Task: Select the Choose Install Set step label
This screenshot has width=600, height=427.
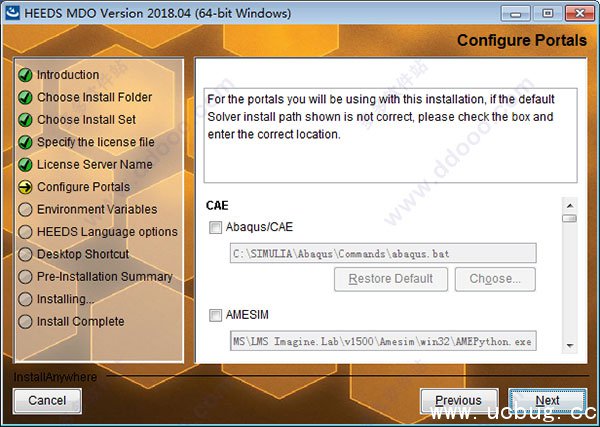Action: [86, 120]
